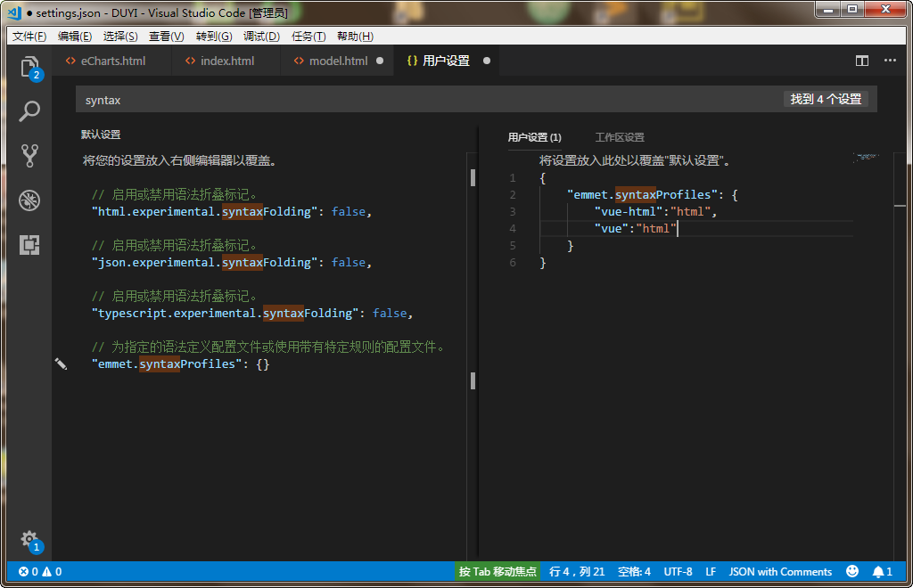
Task: Click the "vue":"html" line in user settings
Action: coord(635,229)
